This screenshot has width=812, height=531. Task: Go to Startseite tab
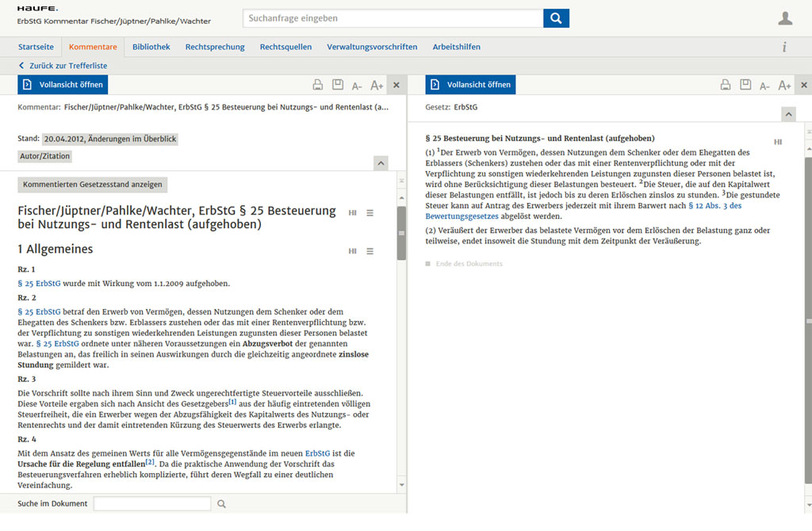[36, 47]
